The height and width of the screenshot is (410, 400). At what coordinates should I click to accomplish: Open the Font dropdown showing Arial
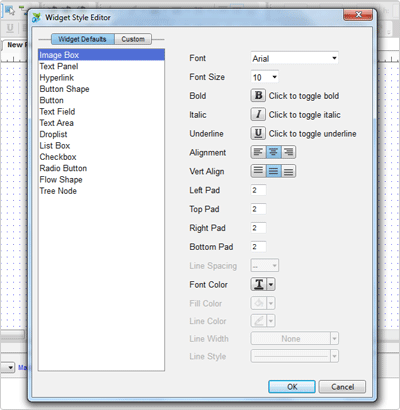pyautogui.click(x=295, y=58)
